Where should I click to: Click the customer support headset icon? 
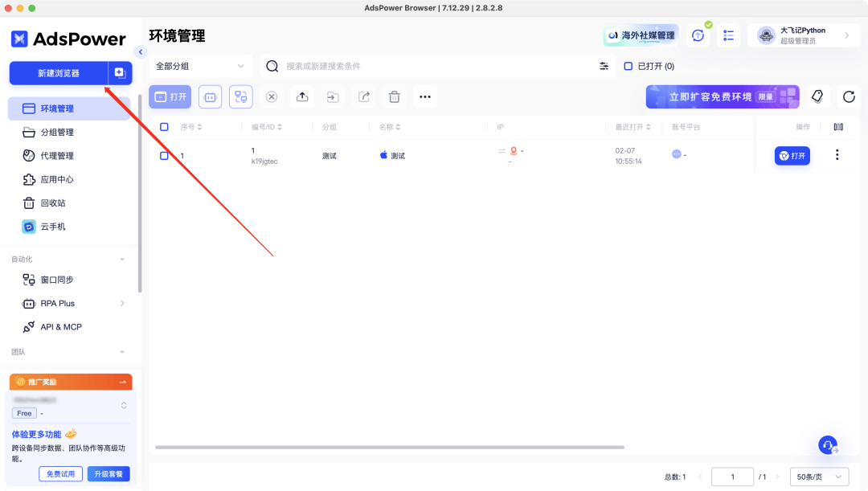click(828, 444)
